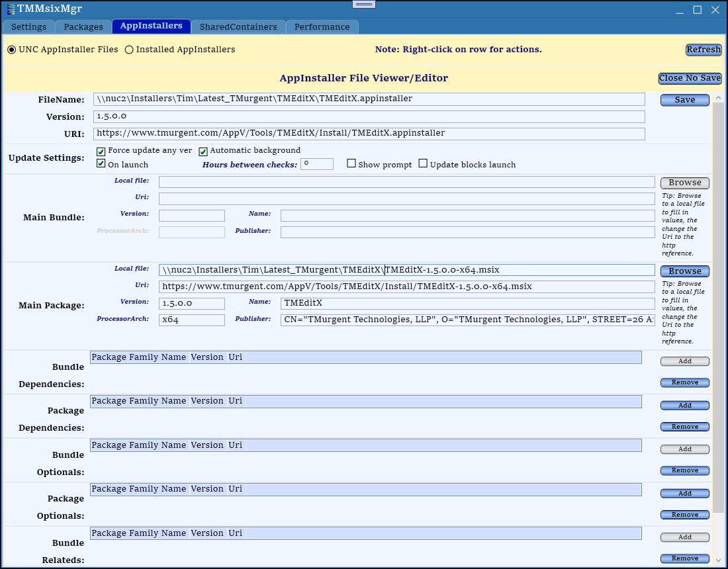728x569 pixels.
Task: Enable Update blocks launch checkbox
Action: point(423,163)
